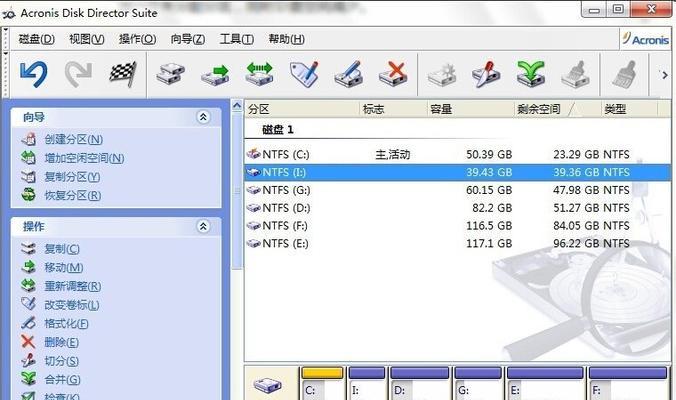Collapse the 操作 panel
The width and height of the screenshot is (676, 400).
pos(203,226)
